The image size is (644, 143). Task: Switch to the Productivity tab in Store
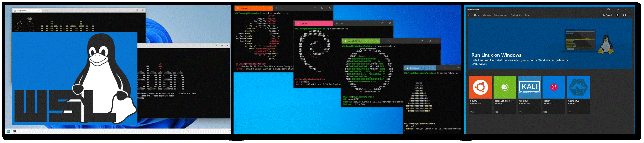[516, 15]
